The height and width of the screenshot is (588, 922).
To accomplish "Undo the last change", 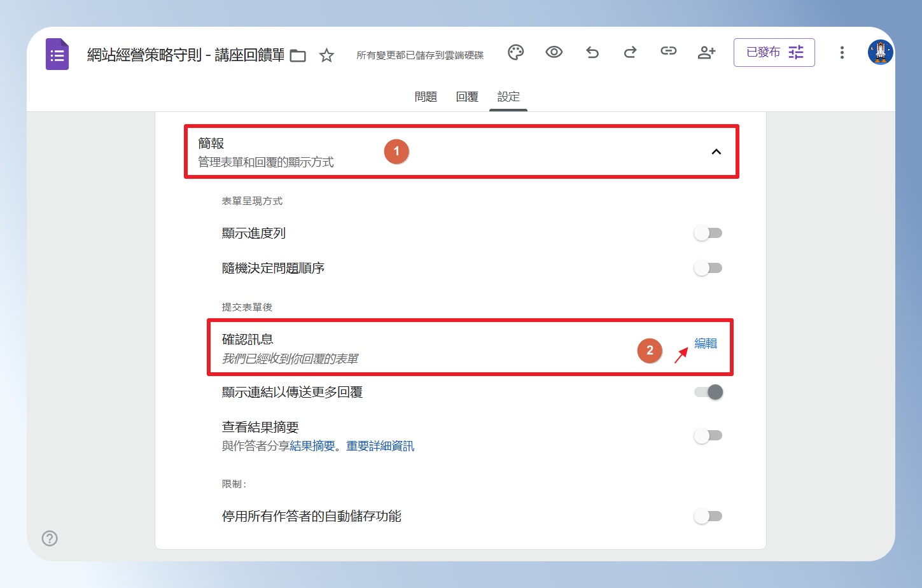I will [x=592, y=52].
